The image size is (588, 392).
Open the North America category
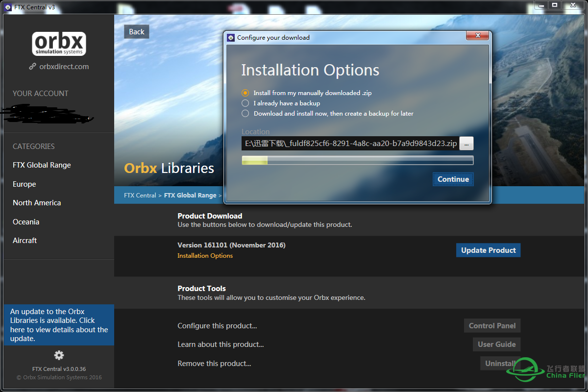37,203
